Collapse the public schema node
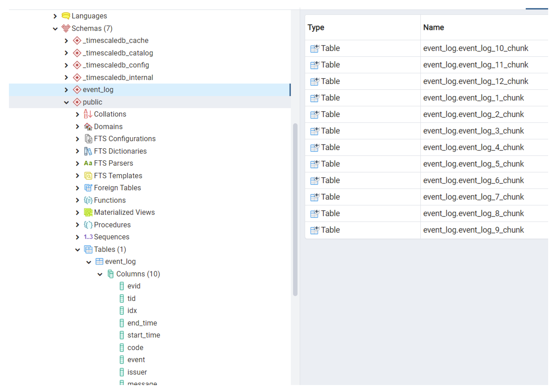Screen dimensions: 559x392 pos(66,102)
